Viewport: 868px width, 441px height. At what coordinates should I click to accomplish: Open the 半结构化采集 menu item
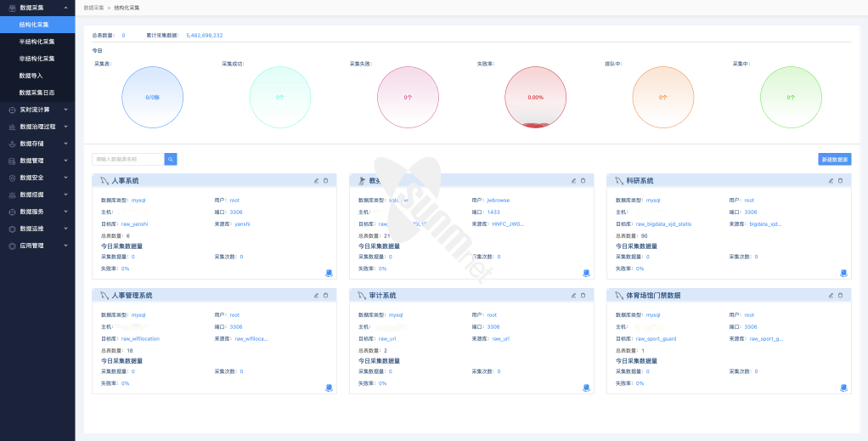coord(37,42)
